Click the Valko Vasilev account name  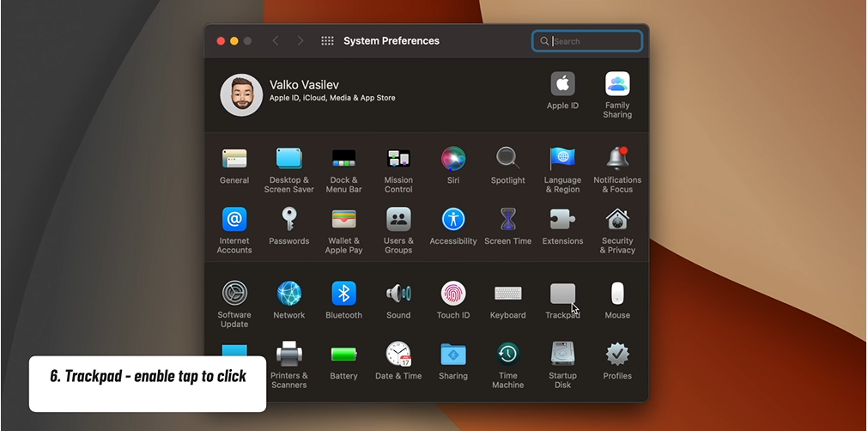click(304, 85)
